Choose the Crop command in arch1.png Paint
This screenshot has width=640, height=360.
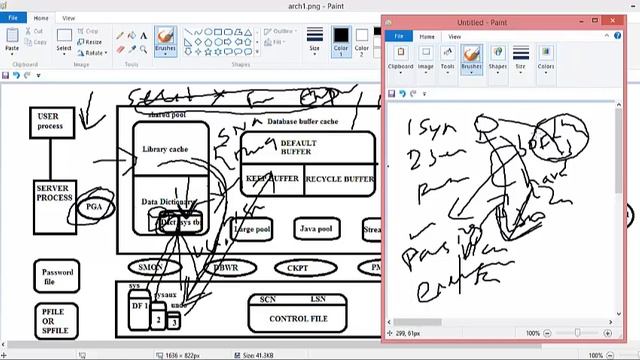coord(88,31)
